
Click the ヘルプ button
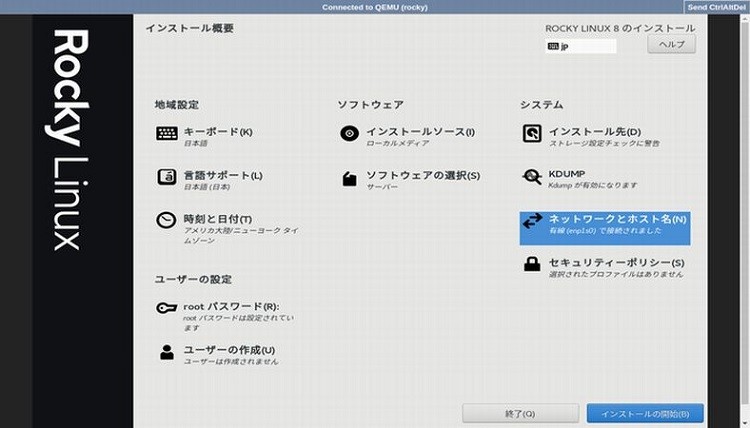(672, 44)
